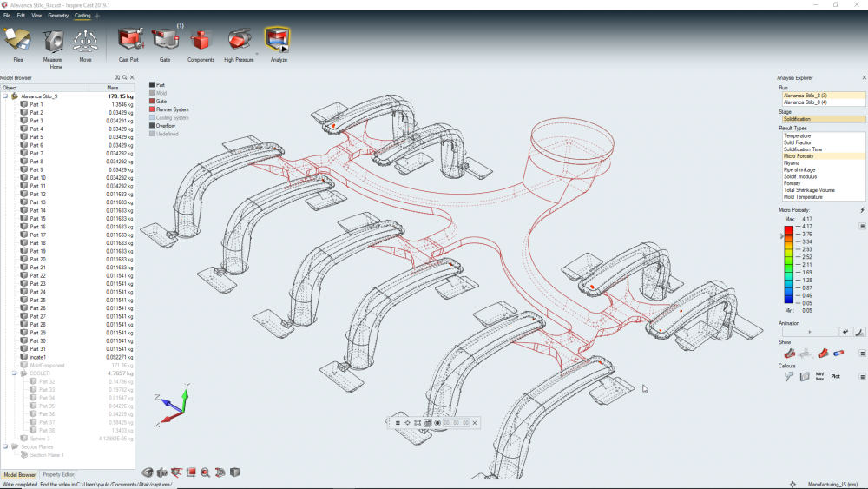Run the Analyze tool icon
The width and height of the screenshot is (868, 489).
[x=278, y=40]
